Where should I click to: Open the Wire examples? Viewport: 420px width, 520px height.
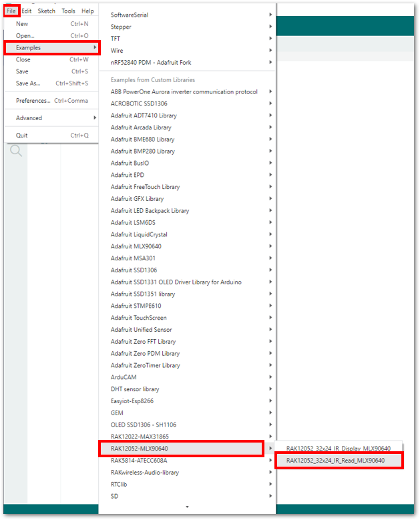click(188, 51)
